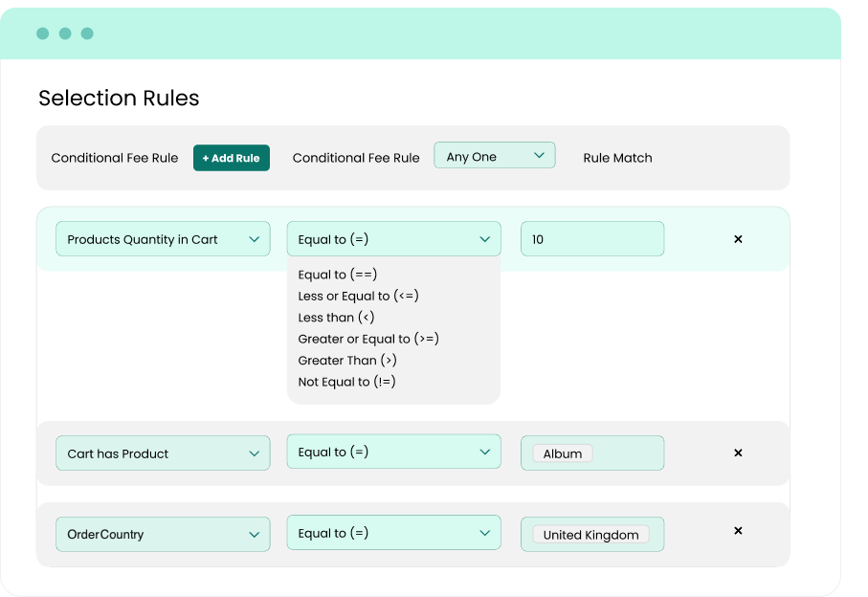
Task: Select Greater or Equal to (>=) option
Action: pos(368,339)
